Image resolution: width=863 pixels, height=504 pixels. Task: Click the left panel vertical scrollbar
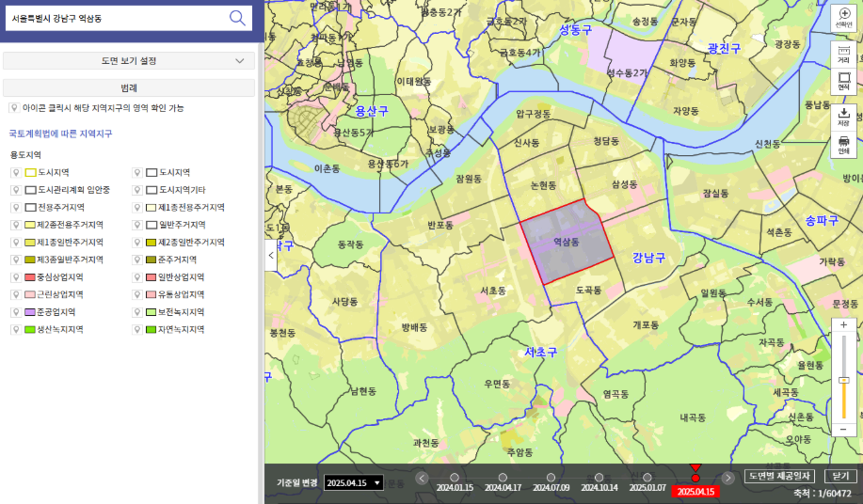click(261, 274)
